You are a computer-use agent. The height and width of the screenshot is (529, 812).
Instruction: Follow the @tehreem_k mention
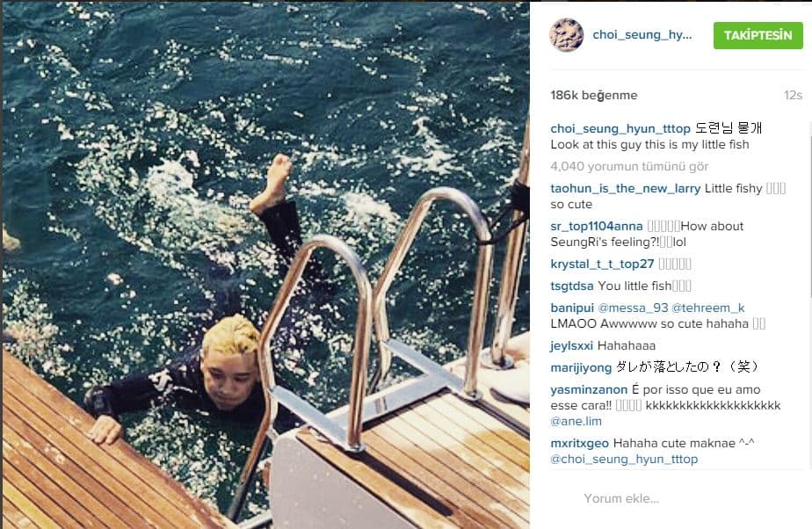pyautogui.click(x=708, y=308)
